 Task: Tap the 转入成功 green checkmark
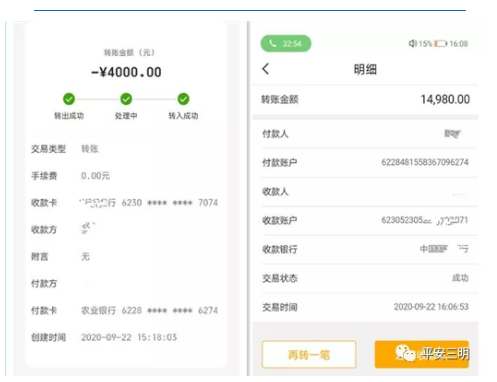[183, 99]
